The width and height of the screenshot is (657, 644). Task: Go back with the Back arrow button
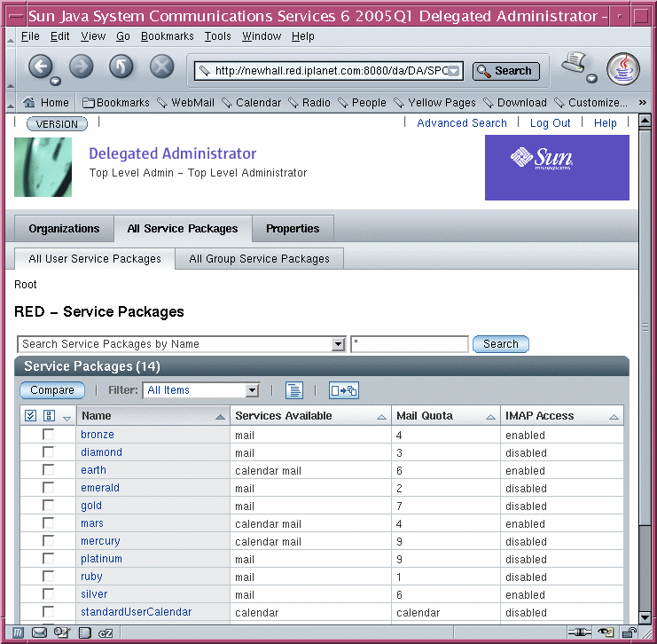point(40,67)
